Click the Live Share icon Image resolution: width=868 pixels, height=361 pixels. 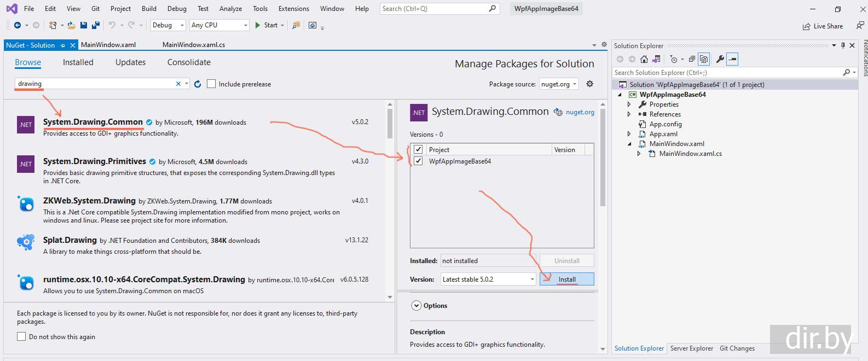806,26
